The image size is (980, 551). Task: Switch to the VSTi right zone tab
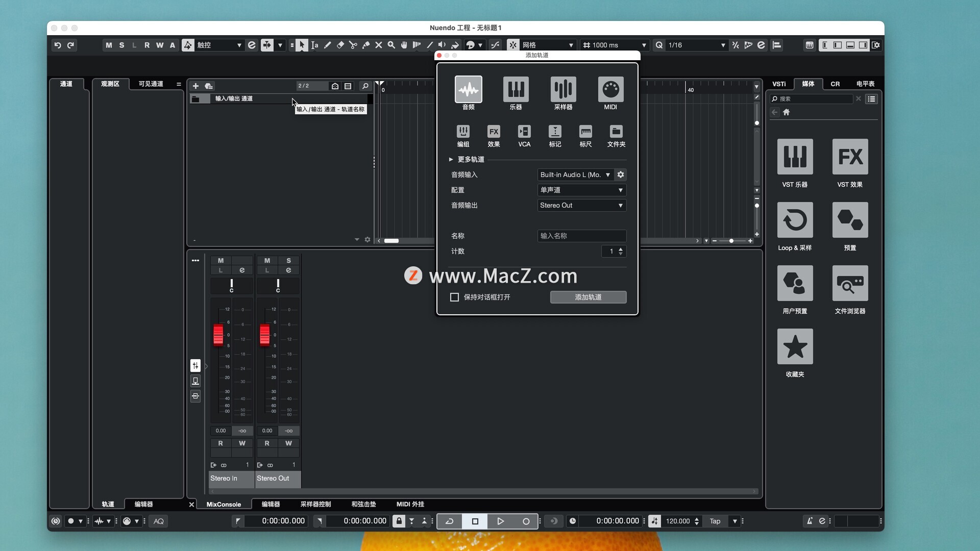[779, 84]
